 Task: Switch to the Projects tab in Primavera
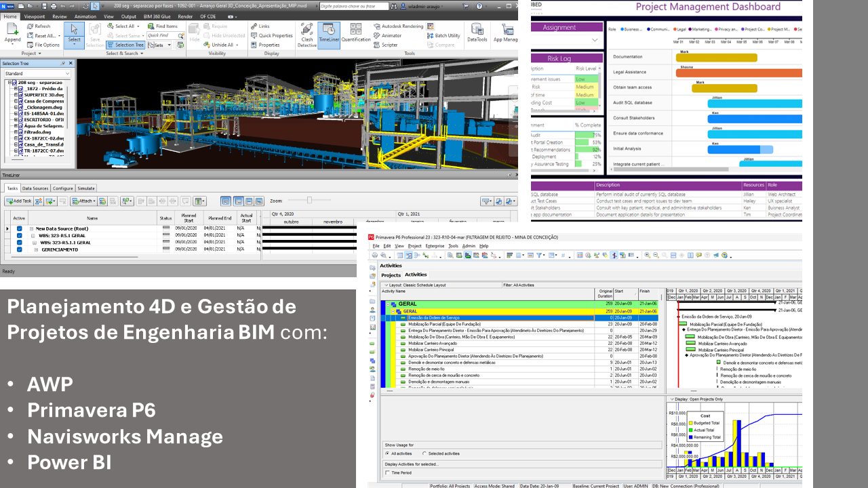391,275
